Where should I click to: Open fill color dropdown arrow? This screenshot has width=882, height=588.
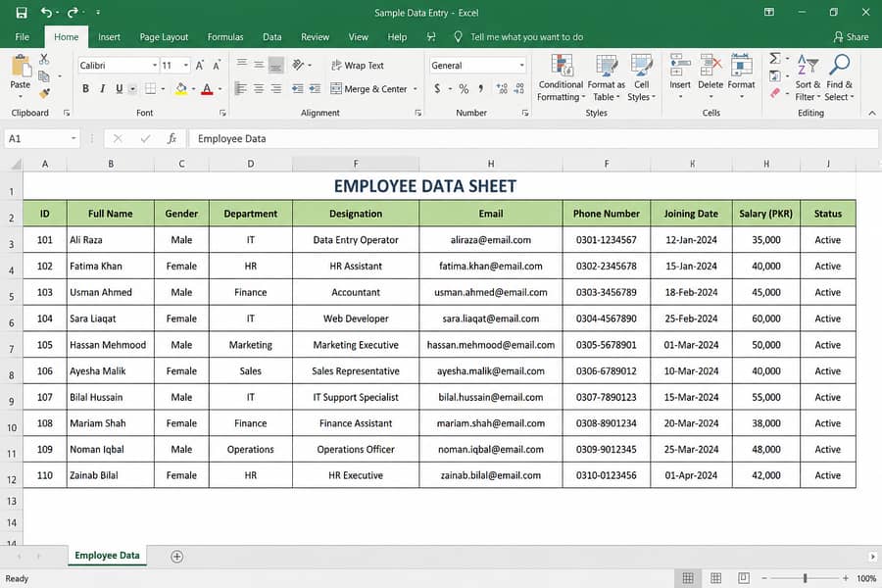tap(193, 89)
